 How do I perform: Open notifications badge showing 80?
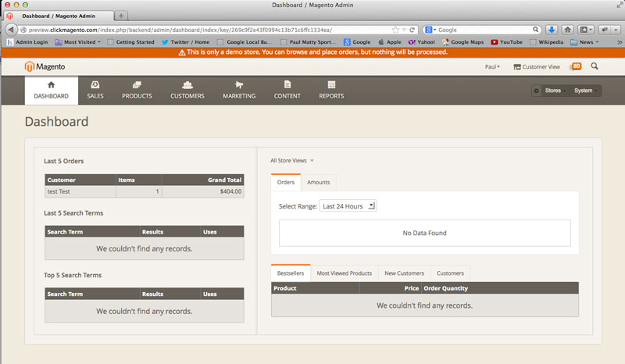[x=577, y=67]
